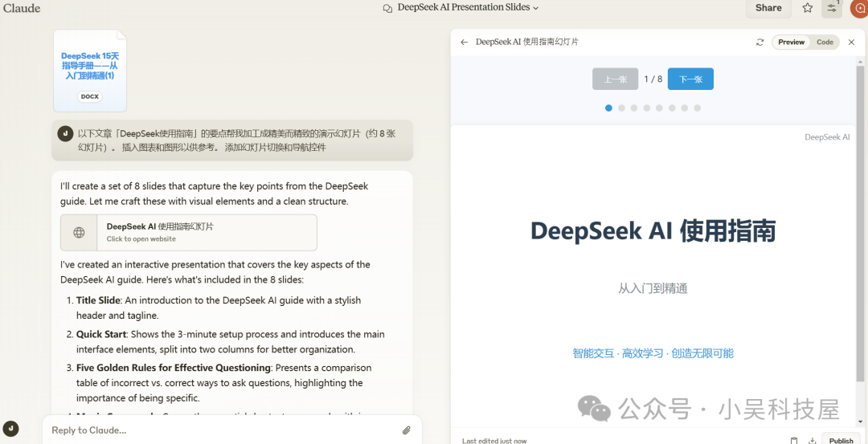Click the "Click to open website" text
The width and height of the screenshot is (868, 444).
[x=141, y=239]
